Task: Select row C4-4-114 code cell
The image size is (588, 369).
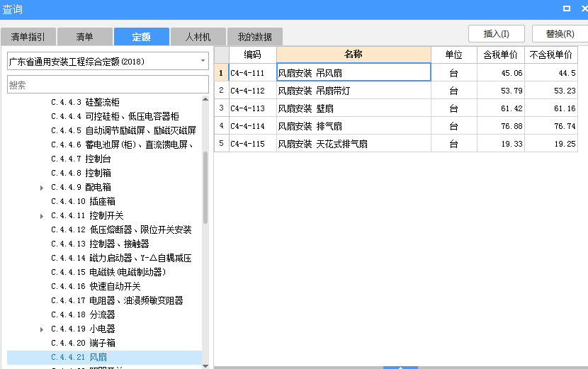Action: (x=252, y=126)
